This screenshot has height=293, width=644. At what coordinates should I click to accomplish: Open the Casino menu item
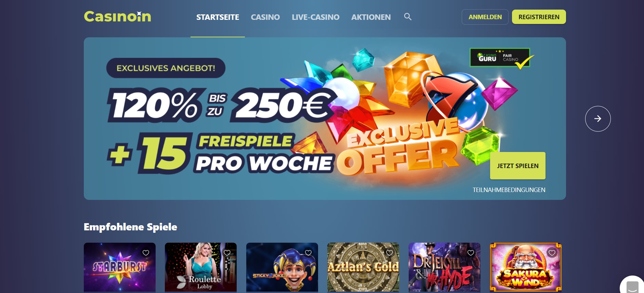[x=265, y=17]
